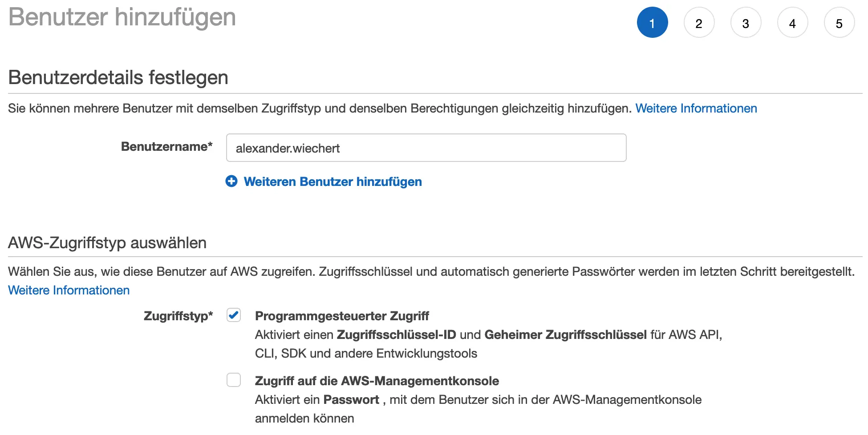Screen dimensions: 868x435
Task: Open step 4 of the wizard
Action: coord(792,23)
